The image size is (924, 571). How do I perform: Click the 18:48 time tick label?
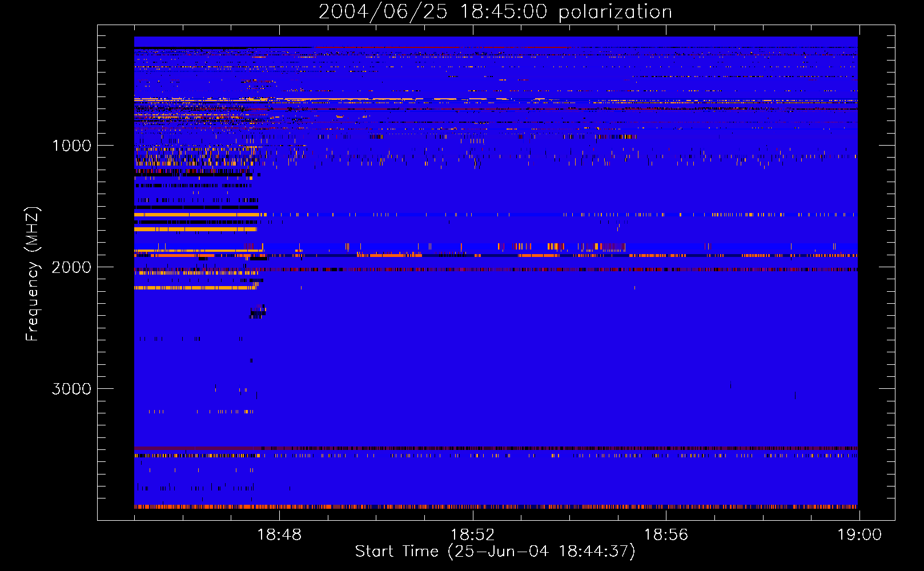click(279, 535)
